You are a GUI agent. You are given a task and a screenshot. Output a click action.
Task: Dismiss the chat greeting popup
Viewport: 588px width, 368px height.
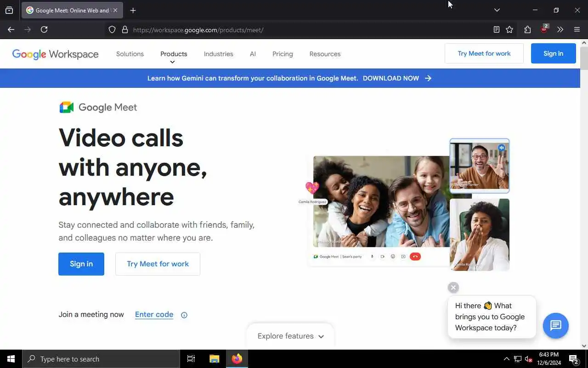(x=453, y=287)
